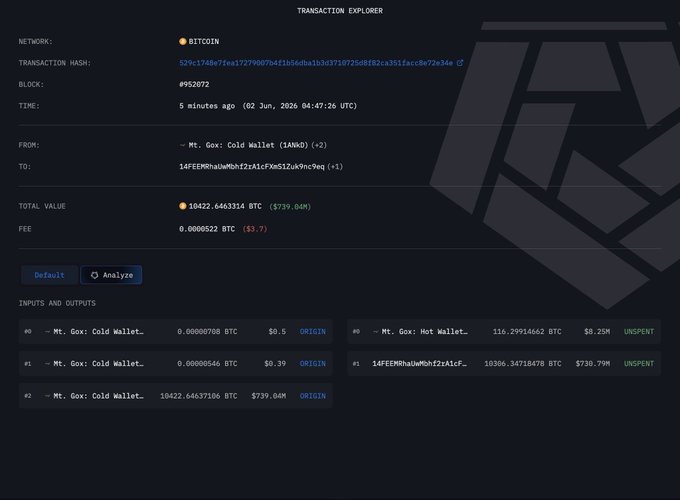The width and height of the screenshot is (680, 500).
Task: Click UNSPENT on the 10306.34718478 BTC output
Action: click(639, 363)
